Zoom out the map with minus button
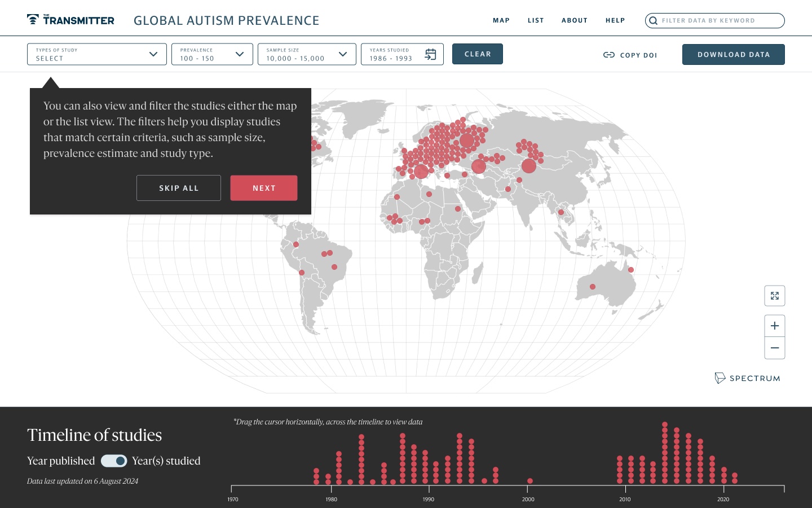Image resolution: width=812 pixels, height=508 pixels. (775, 348)
